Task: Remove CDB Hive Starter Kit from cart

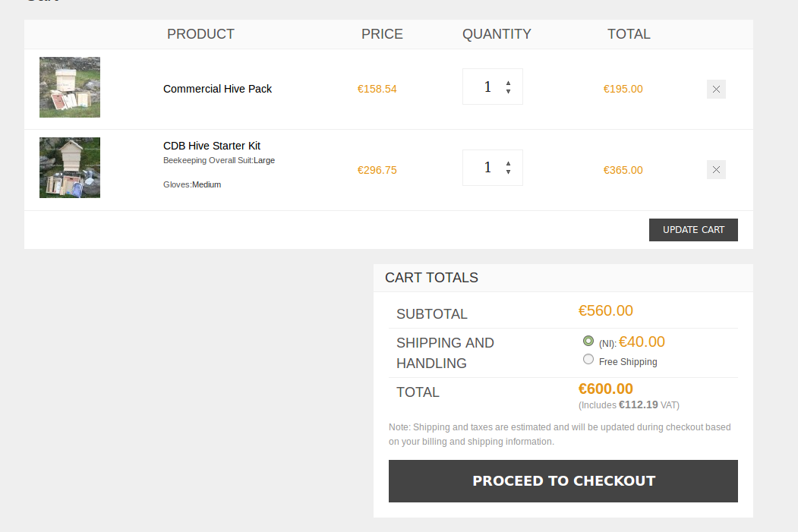Action: [x=716, y=170]
